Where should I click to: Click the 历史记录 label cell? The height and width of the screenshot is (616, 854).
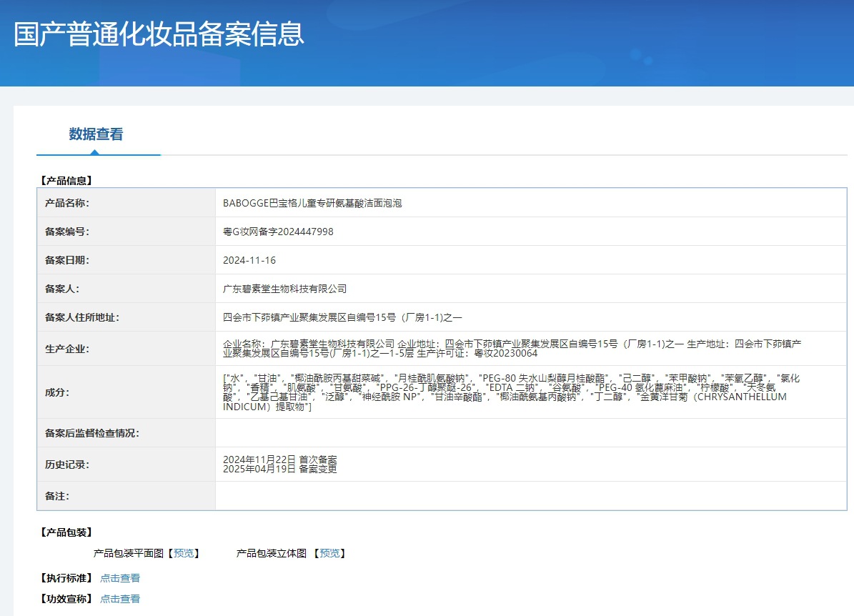(x=126, y=465)
